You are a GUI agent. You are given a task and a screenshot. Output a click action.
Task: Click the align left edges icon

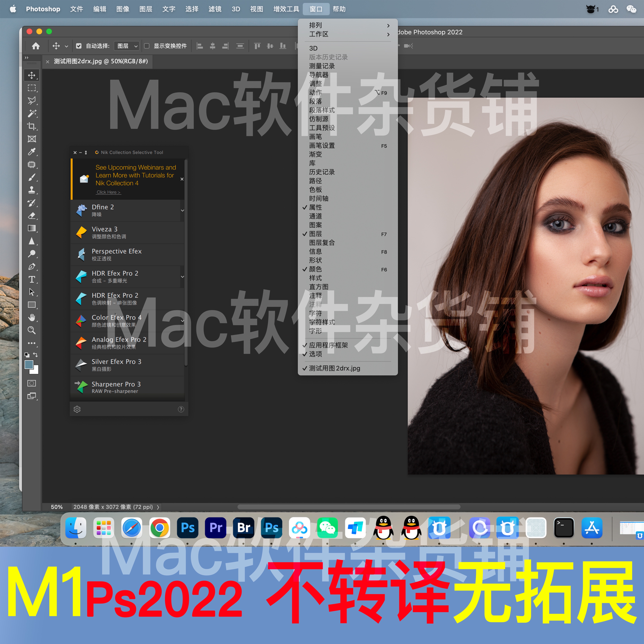(200, 46)
